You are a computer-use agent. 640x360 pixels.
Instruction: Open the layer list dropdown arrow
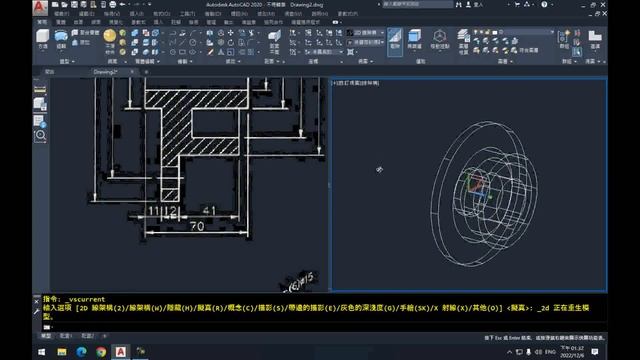[552, 32]
